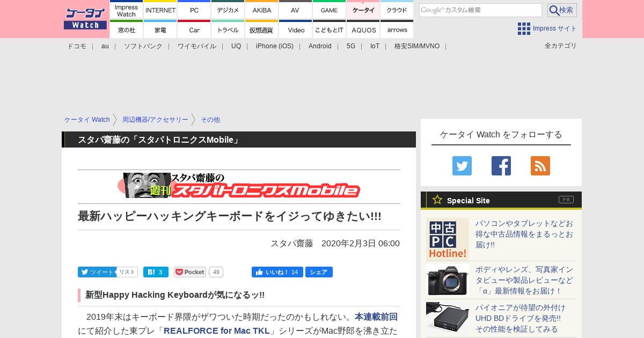Viewport: 644px width, 338px height.
Task: Select the 5G category link
Action: pos(351,46)
